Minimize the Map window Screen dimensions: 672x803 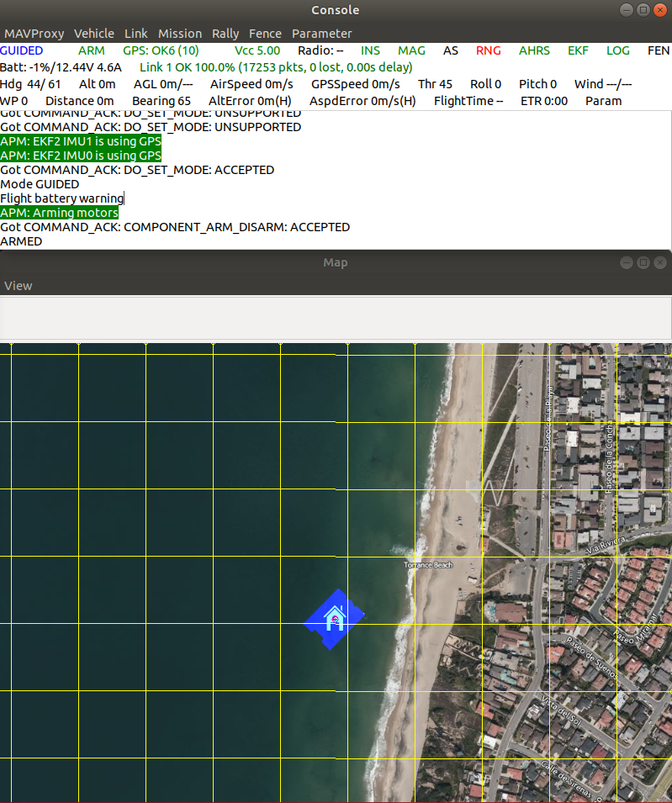626,262
